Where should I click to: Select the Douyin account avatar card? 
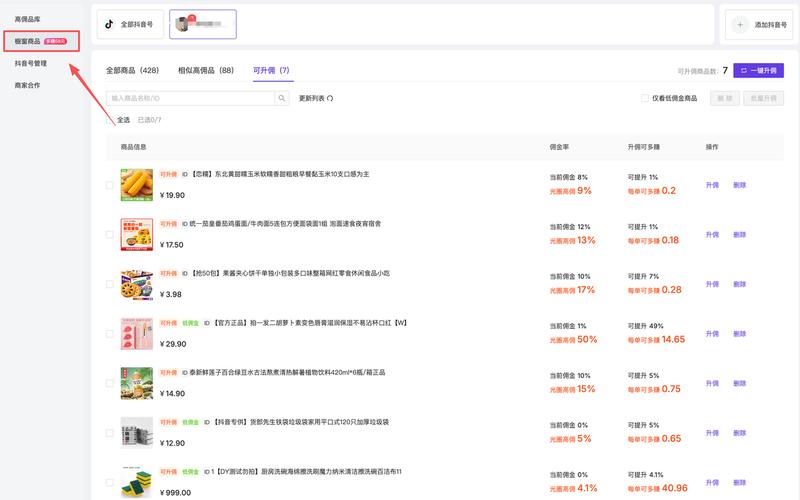(203, 24)
